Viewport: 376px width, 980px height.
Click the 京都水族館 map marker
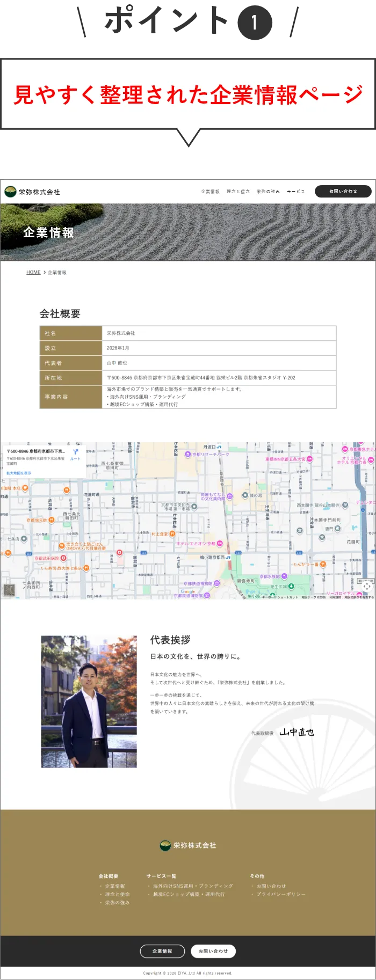[x=283, y=576]
